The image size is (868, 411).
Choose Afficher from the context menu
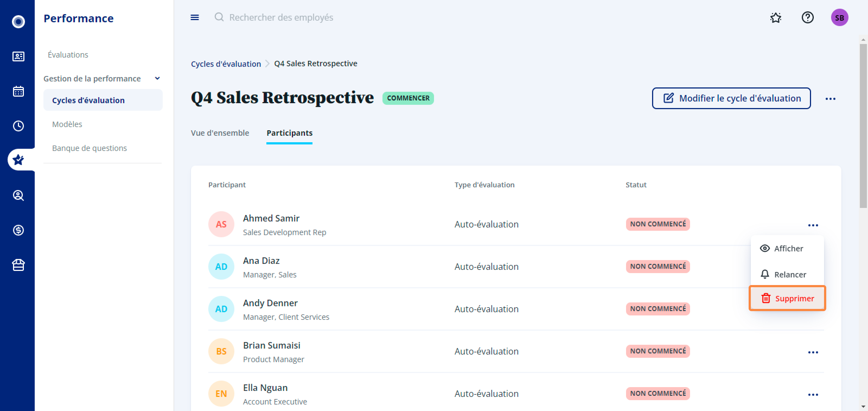[787, 248]
